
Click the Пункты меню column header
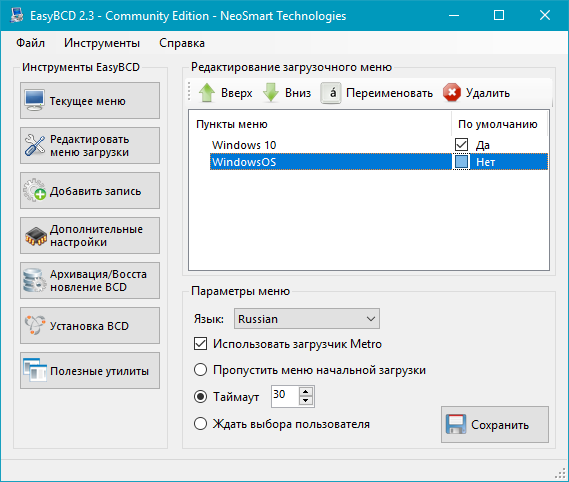coord(320,124)
